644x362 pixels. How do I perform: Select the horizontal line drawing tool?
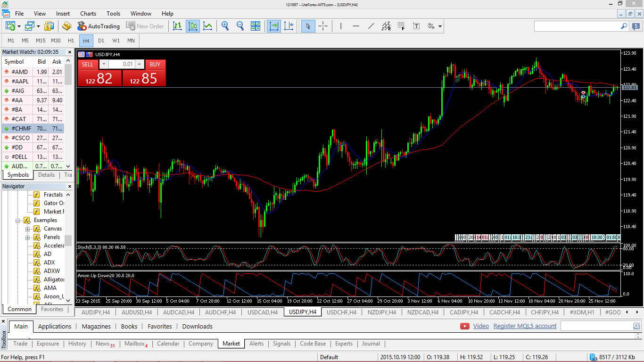click(x=356, y=26)
